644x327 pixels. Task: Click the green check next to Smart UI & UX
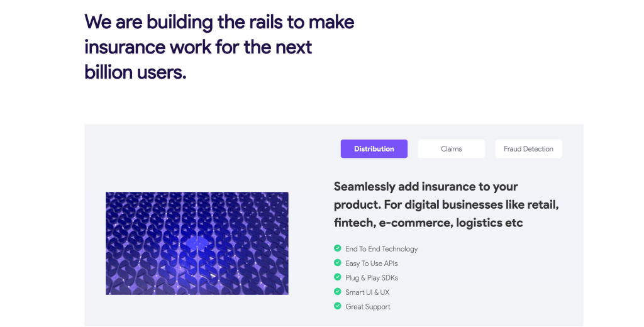coord(338,292)
